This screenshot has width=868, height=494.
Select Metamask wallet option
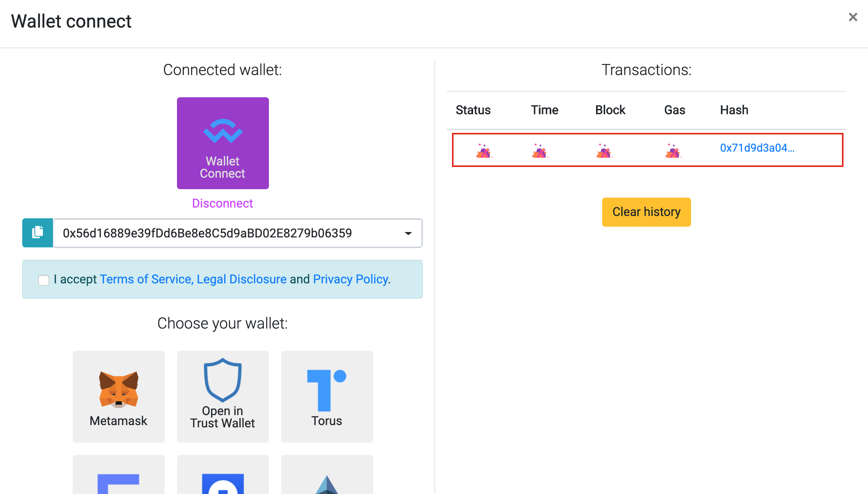[x=119, y=396]
